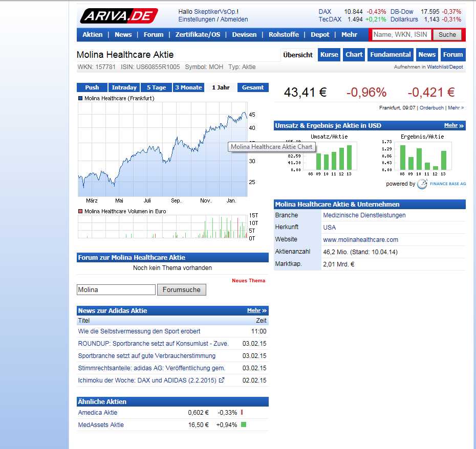Click the blue Molina Healthcare (Frankfurt) legend square

pos(80,98)
